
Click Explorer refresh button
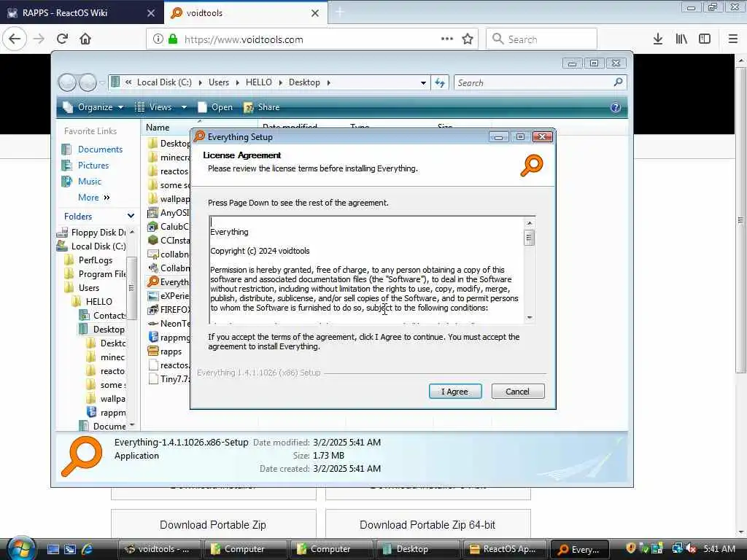tap(440, 83)
